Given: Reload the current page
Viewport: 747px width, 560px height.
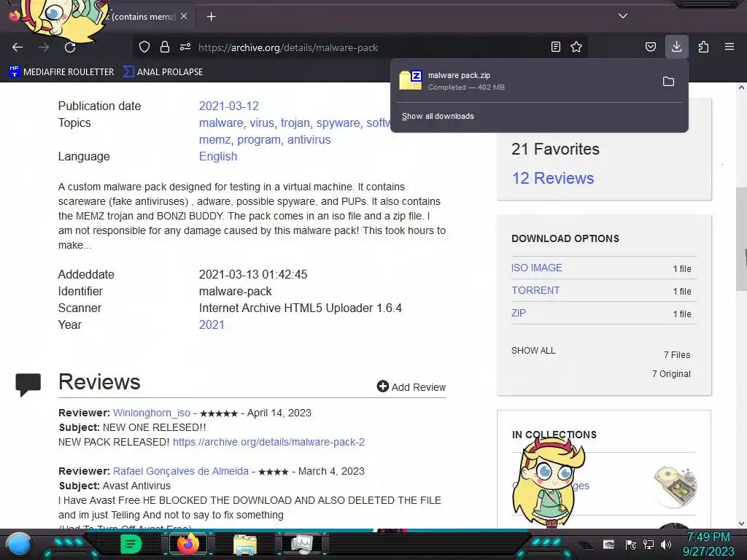Looking at the screenshot, I should click(x=70, y=47).
